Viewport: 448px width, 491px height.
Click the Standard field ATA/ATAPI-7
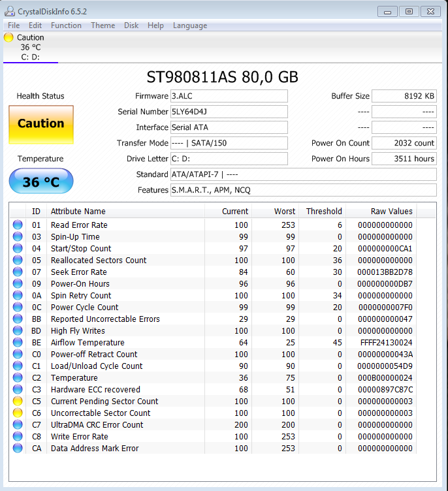point(303,174)
